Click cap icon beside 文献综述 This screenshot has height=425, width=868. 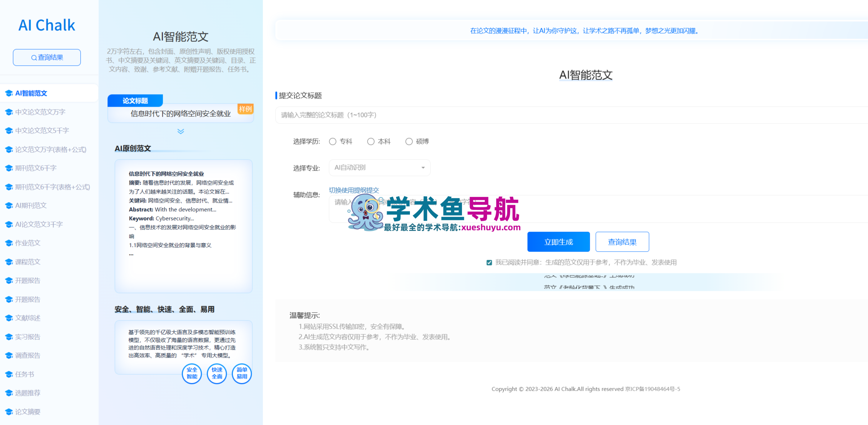9,318
